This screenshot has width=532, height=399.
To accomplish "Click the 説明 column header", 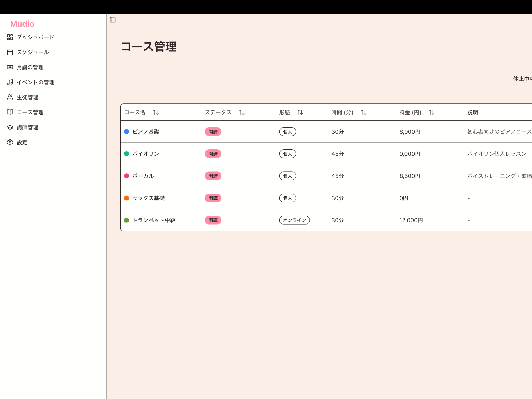I will point(473,112).
